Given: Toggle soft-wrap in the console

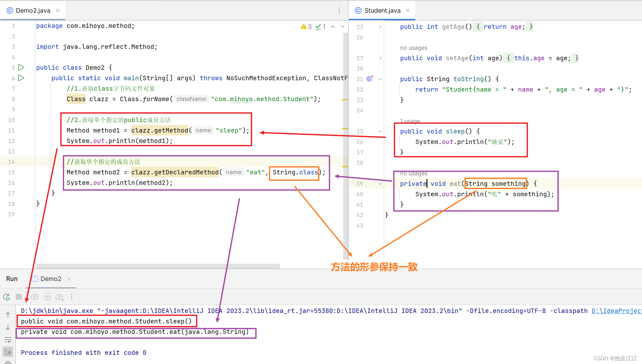Looking at the screenshot, I should point(8,340).
